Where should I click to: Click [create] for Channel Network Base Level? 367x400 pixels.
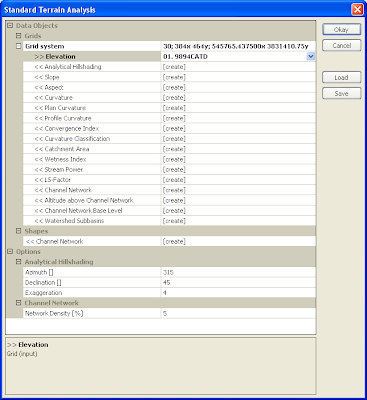pyautogui.click(x=174, y=211)
